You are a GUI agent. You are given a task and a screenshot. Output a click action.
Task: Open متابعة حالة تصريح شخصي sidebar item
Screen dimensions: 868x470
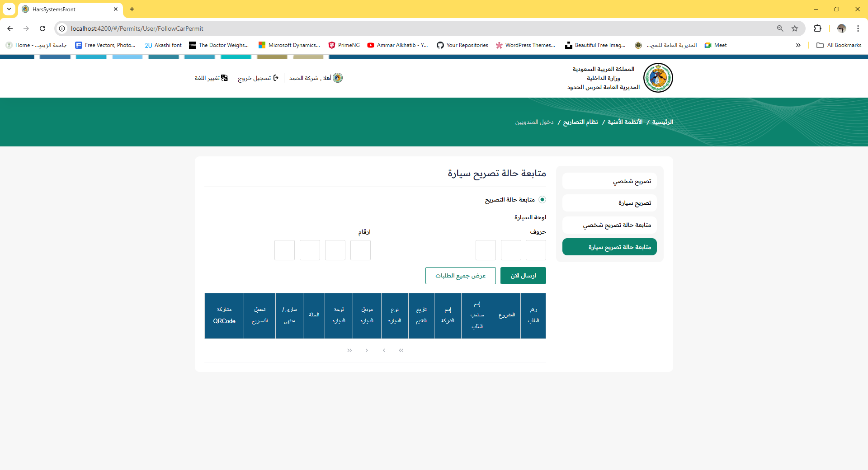point(609,225)
